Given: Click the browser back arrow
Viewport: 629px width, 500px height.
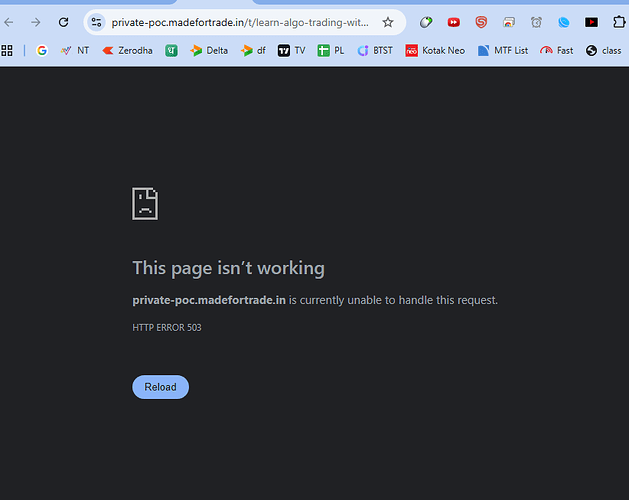Looking at the screenshot, I should click(x=9, y=22).
